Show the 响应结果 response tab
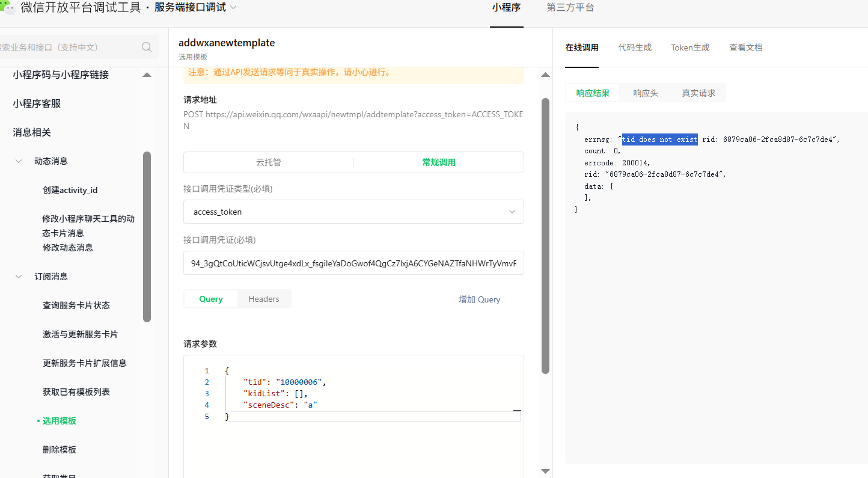 (x=593, y=93)
